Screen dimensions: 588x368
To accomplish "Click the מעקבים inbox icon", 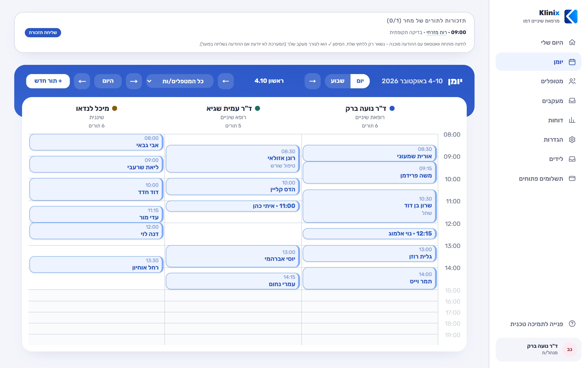I will (572, 101).
